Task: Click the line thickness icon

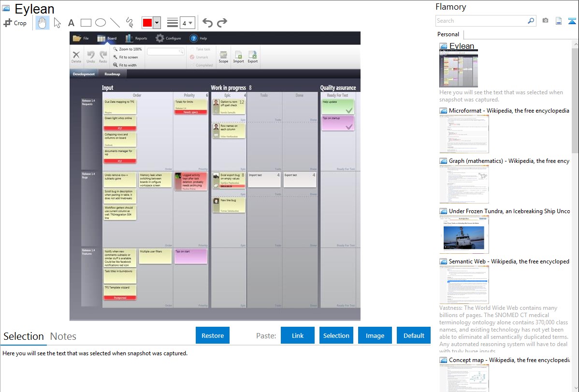Action: tap(173, 23)
